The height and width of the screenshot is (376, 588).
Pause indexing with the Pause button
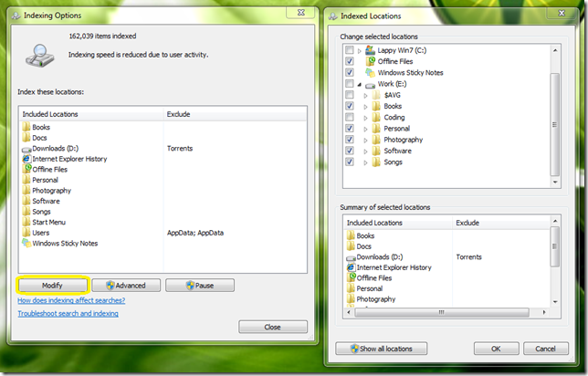(200, 286)
